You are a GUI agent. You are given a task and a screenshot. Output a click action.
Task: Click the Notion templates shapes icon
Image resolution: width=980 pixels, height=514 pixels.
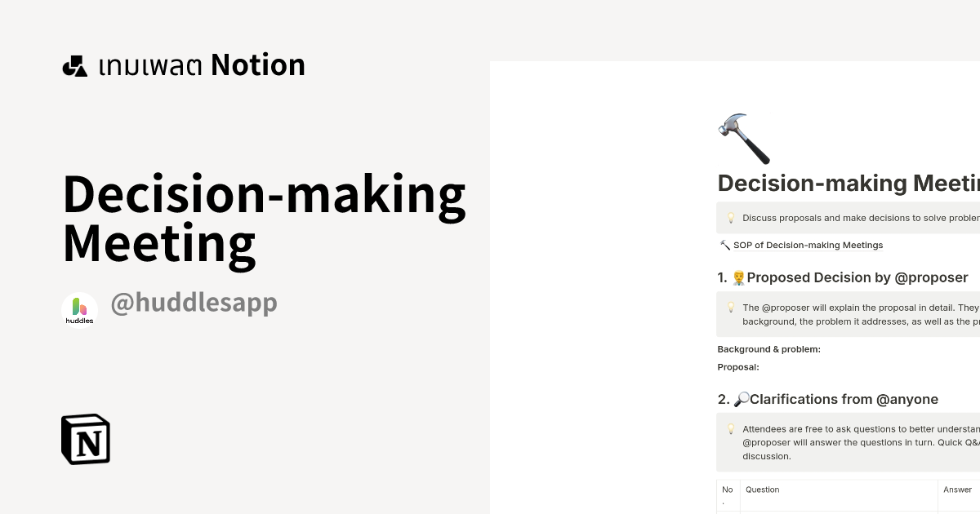(x=74, y=66)
